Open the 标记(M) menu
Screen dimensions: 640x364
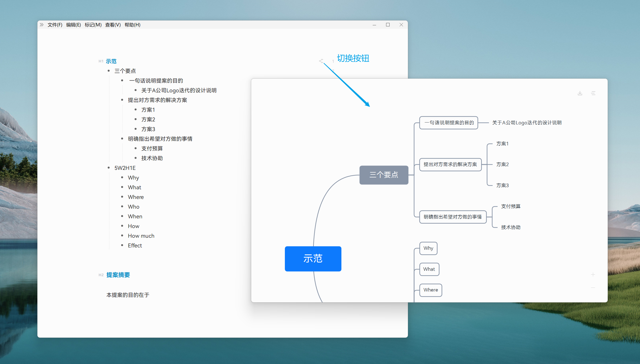pos(93,25)
